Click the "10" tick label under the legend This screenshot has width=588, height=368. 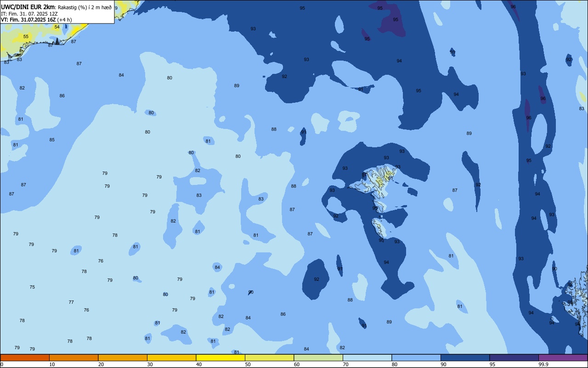coord(52,364)
